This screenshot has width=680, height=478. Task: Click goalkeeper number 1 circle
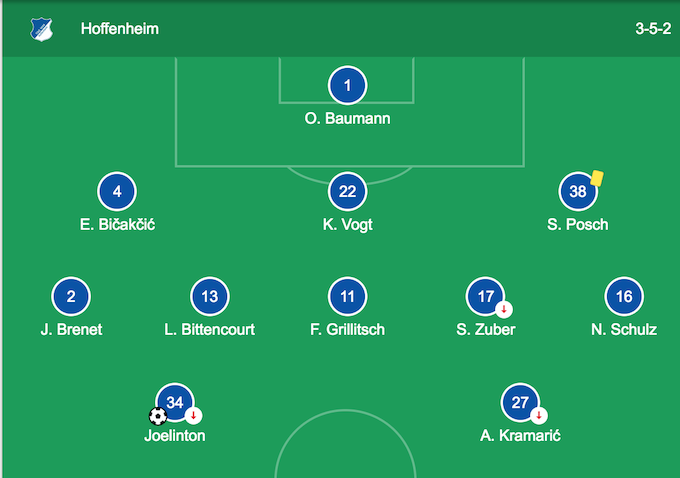click(348, 86)
